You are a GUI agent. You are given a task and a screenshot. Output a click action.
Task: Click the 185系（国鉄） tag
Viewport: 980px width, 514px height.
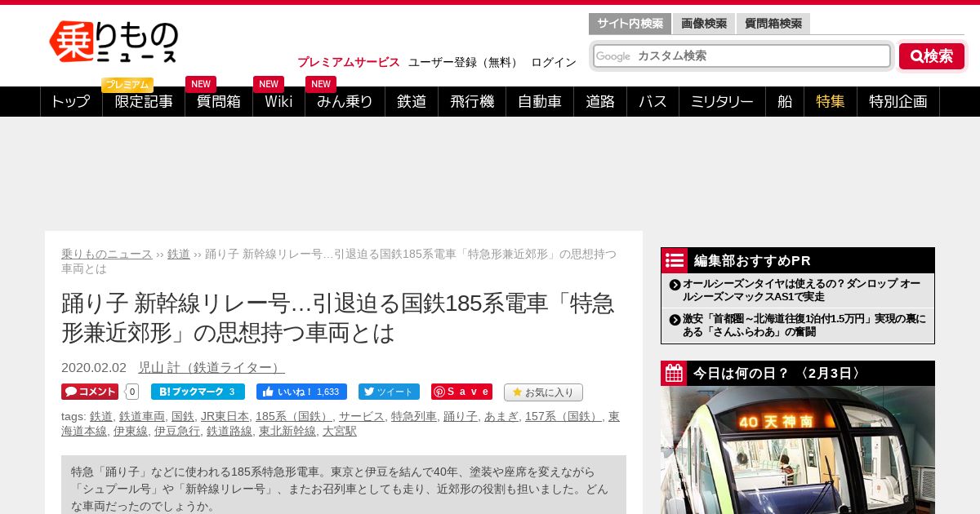[294, 416]
